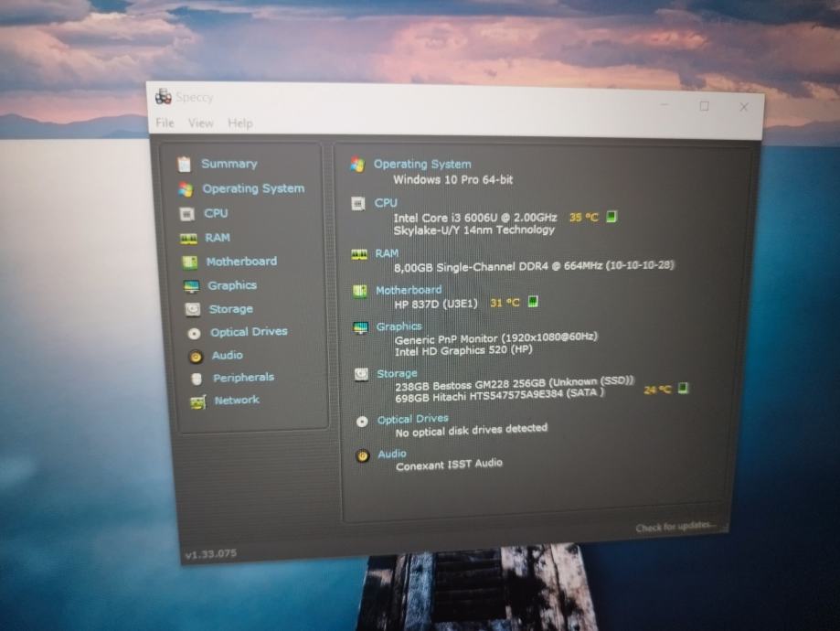
Task: Open the File menu
Action: click(x=165, y=123)
